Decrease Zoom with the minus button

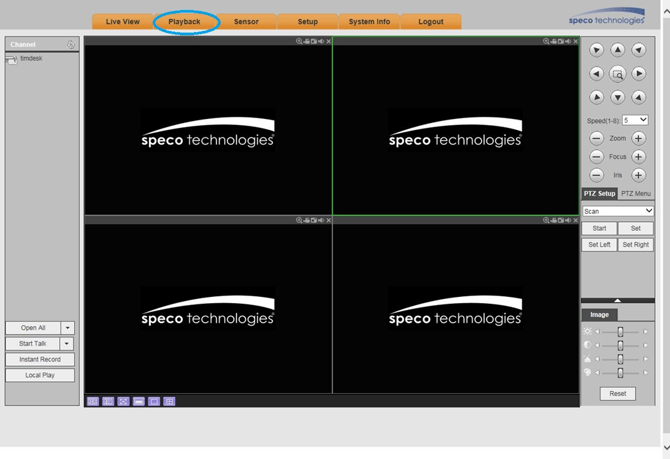click(x=597, y=138)
